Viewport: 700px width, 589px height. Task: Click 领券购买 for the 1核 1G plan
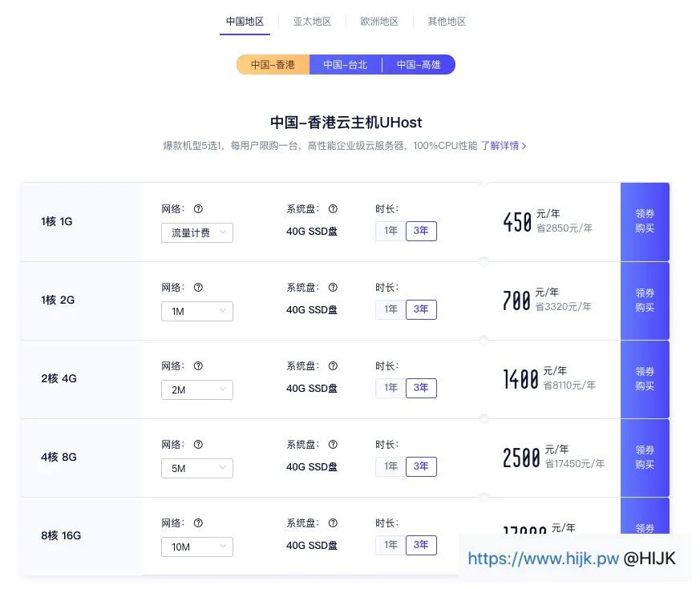tap(645, 221)
